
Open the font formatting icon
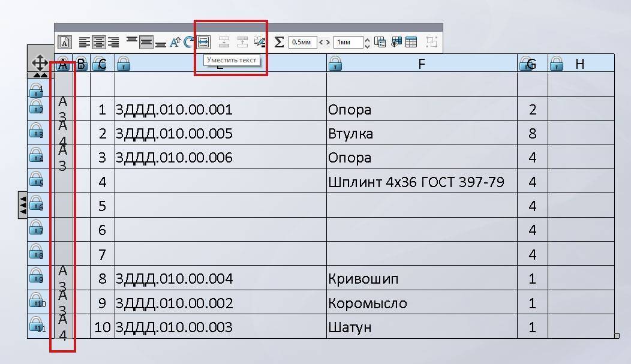(64, 42)
